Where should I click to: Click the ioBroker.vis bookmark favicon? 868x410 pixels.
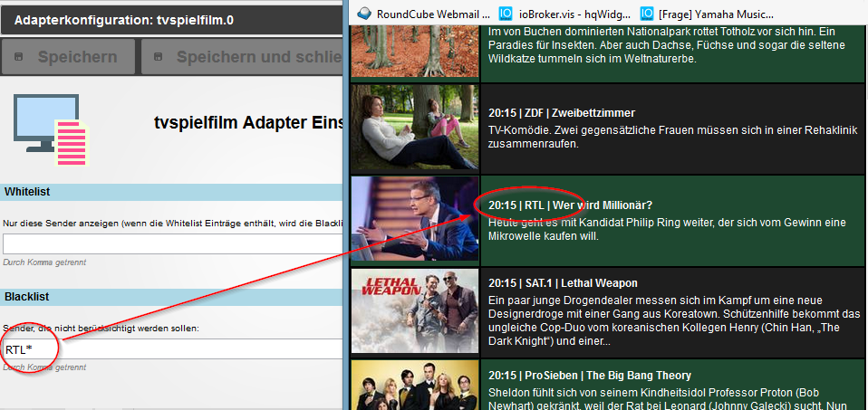click(506, 14)
